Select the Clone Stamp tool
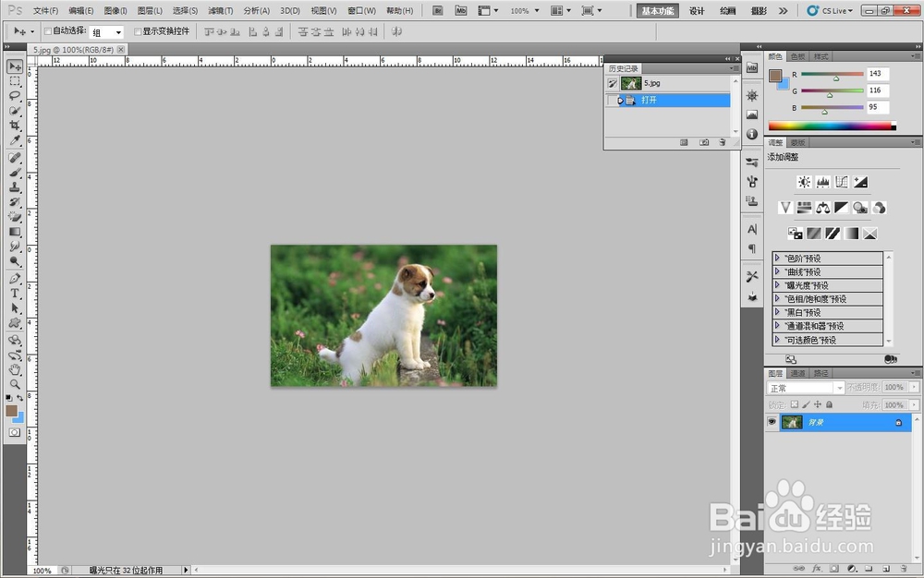 click(x=15, y=187)
